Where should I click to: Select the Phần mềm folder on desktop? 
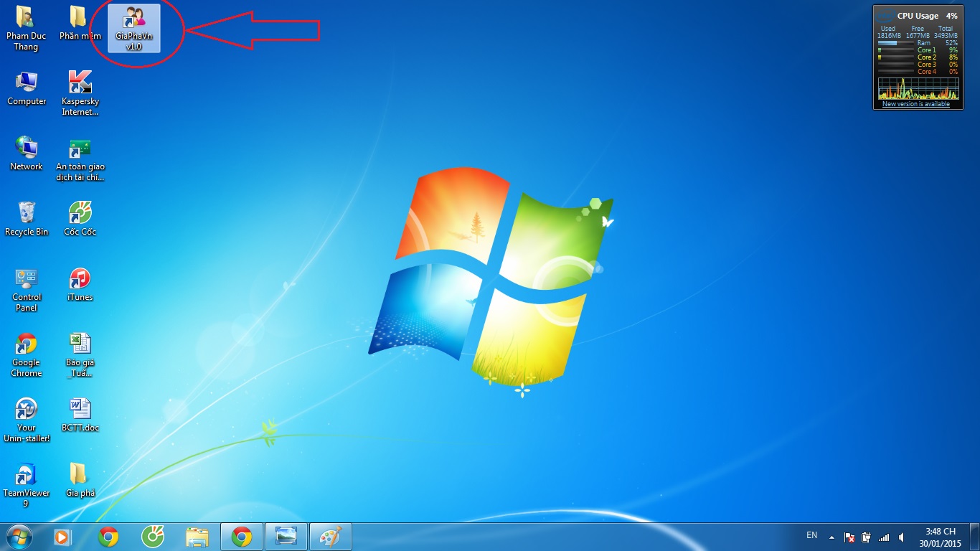tap(80, 23)
